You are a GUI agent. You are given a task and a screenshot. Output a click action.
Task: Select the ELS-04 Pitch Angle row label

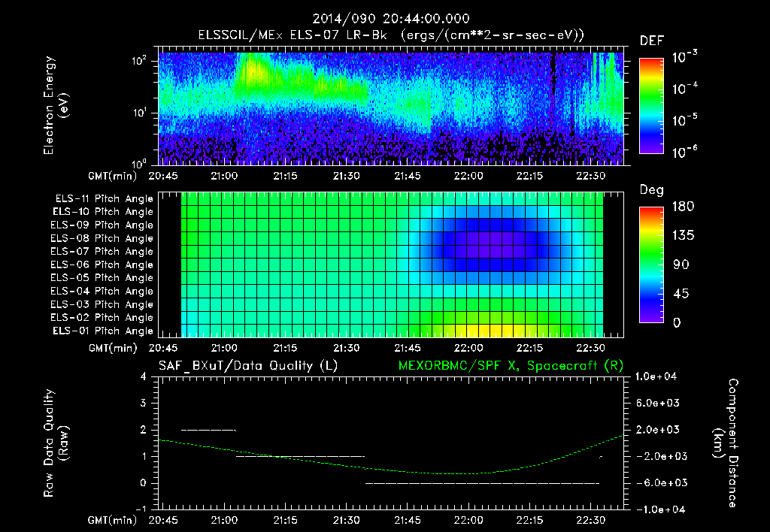click(x=102, y=291)
